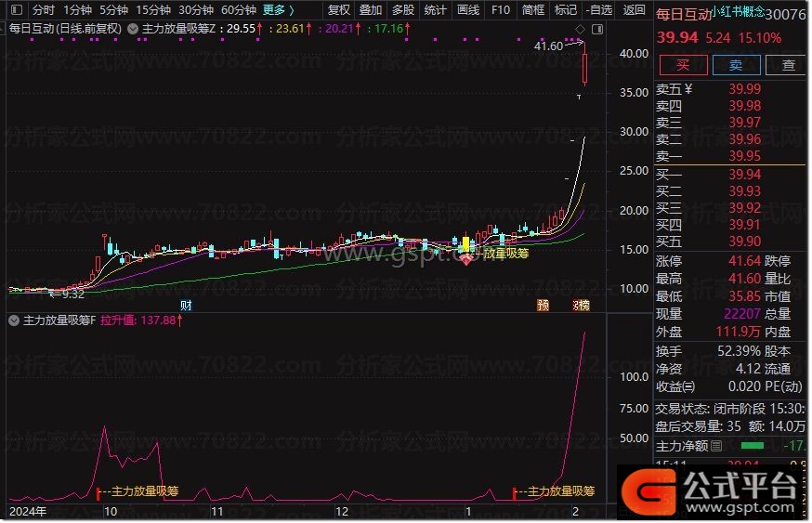The height and width of the screenshot is (523, 812).
Task: Switch to 60分钟 period
Action: [x=238, y=10]
